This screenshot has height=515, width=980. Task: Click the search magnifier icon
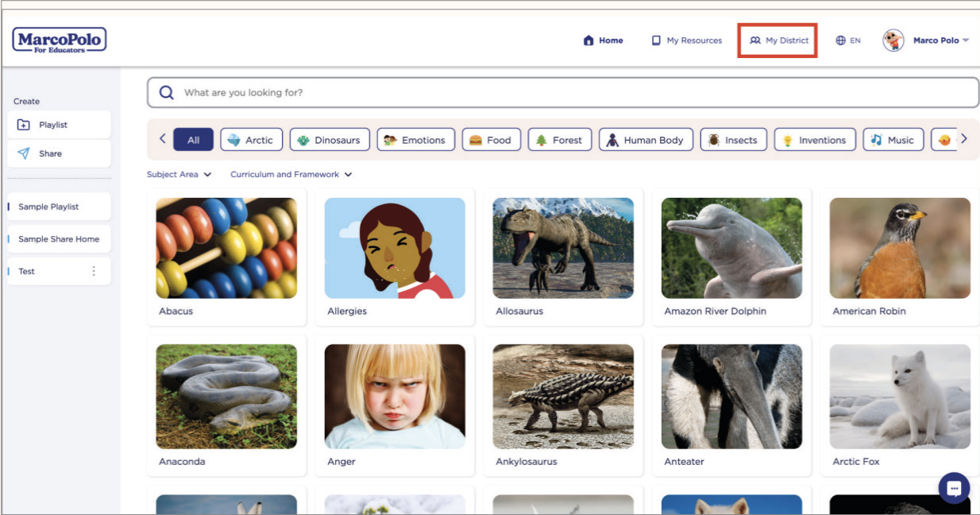point(166,92)
